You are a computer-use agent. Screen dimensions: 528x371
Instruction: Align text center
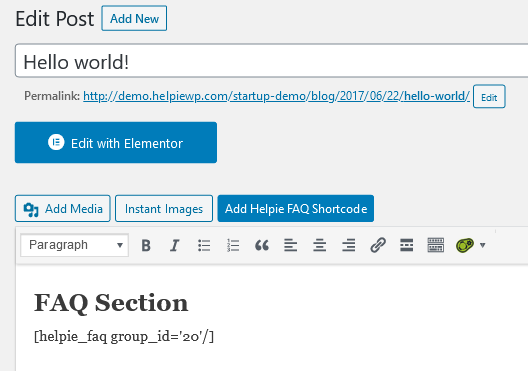click(x=320, y=245)
